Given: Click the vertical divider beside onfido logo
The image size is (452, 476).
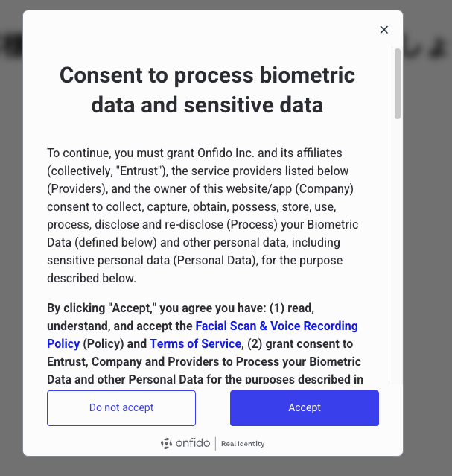Looking at the screenshot, I should tap(215, 443).
